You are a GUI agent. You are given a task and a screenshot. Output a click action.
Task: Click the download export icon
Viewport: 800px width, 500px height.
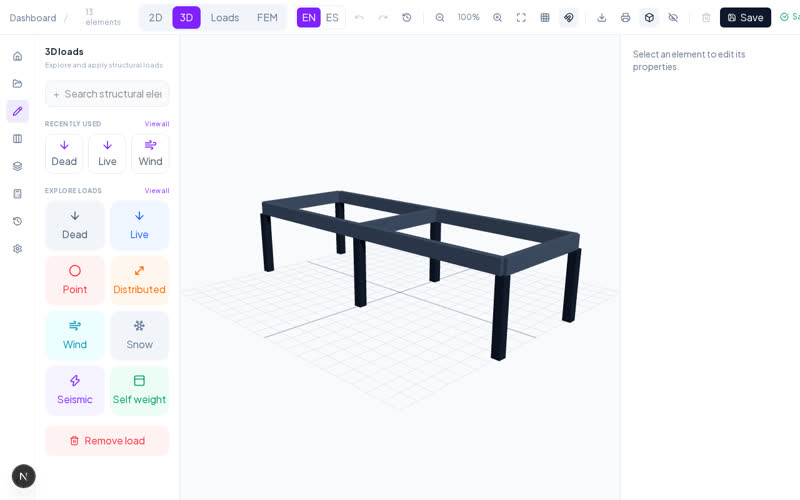[x=602, y=17]
